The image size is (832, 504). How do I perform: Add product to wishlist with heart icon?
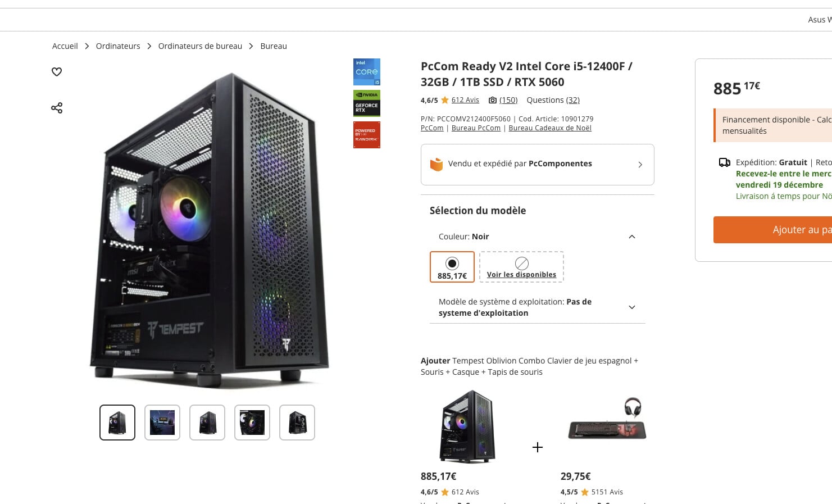[x=57, y=72]
